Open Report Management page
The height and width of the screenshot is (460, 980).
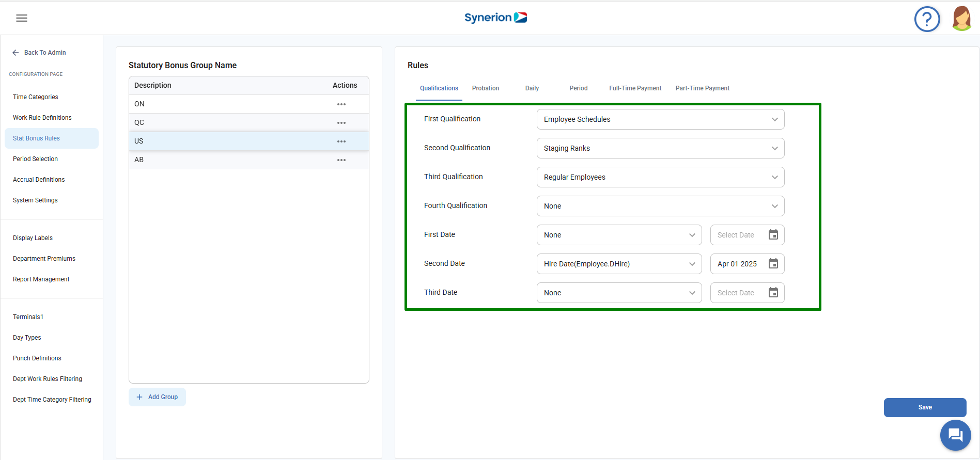(52, 279)
